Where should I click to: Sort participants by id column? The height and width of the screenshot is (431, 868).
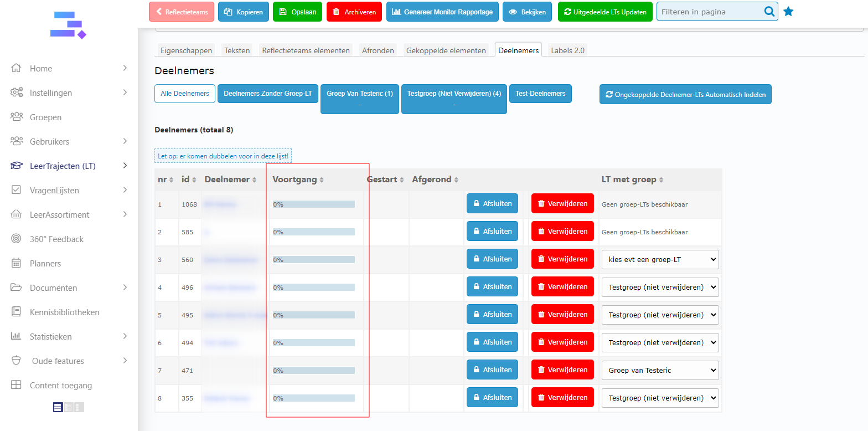coord(189,179)
